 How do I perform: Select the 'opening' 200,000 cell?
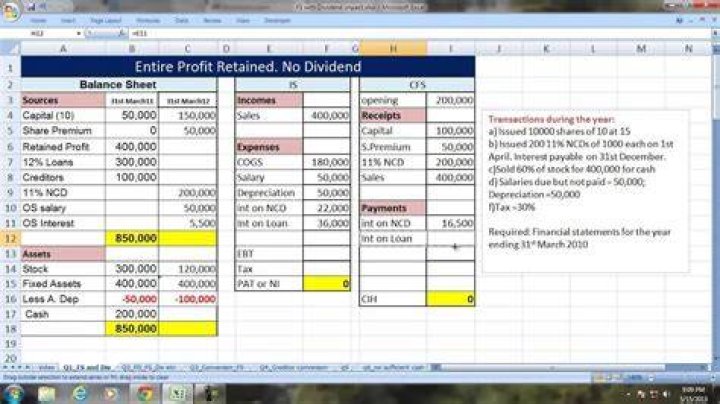click(450, 100)
